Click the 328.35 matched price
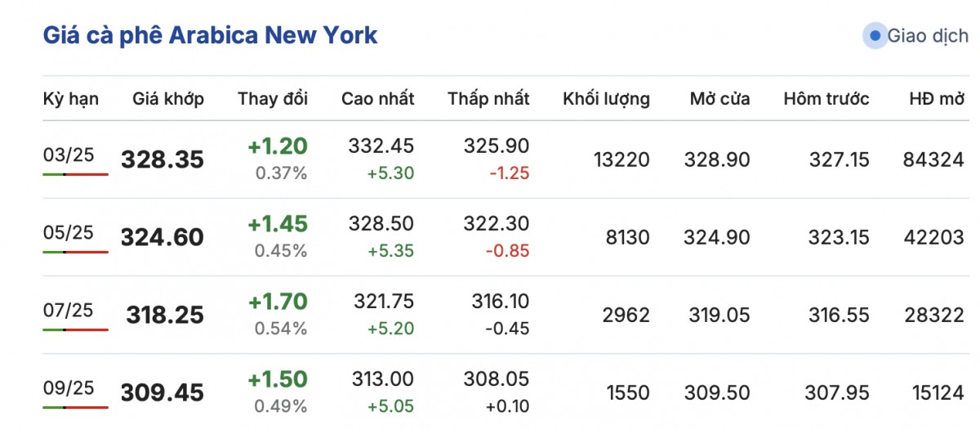980x430 pixels. click(x=163, y=159)
